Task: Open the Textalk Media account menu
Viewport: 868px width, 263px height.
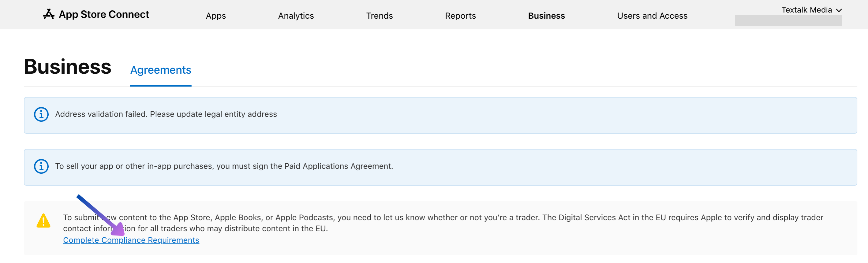Action: click(806, 10)
